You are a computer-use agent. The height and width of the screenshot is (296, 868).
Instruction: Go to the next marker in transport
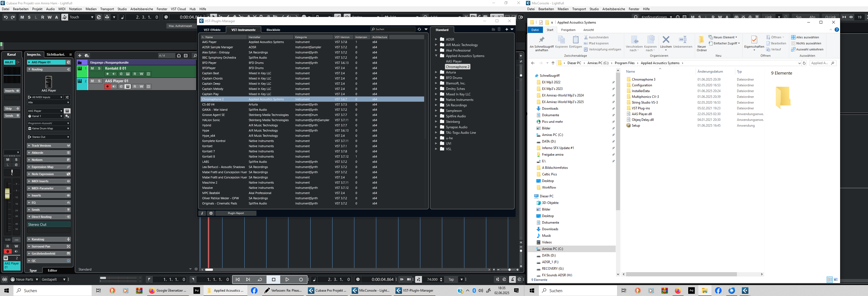pos(248,280)
